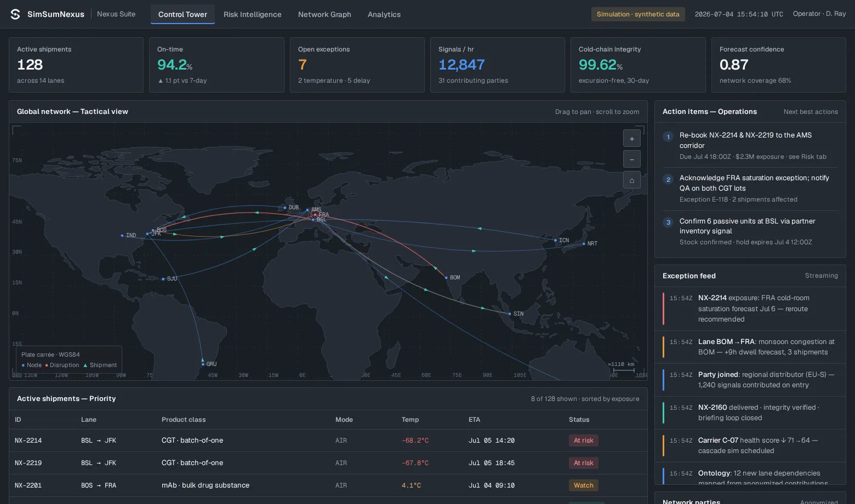Image resolution: width=855 pixels, height=504 pixels.
Task: Open the Analytics tab
Action: click(384, 14)
